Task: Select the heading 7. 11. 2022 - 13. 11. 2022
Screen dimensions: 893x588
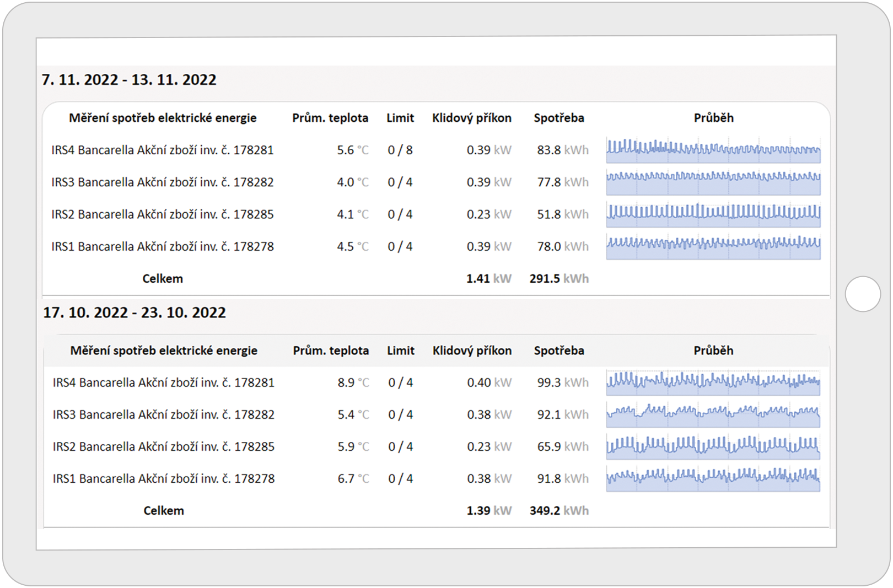Action: [x=129, y=80]
